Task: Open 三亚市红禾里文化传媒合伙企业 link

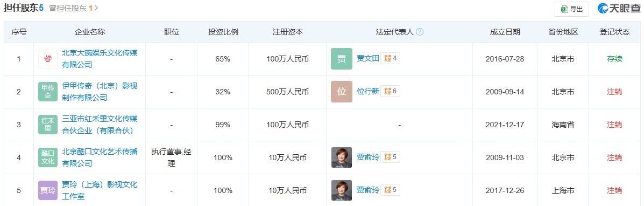Action: click(99, 125)
